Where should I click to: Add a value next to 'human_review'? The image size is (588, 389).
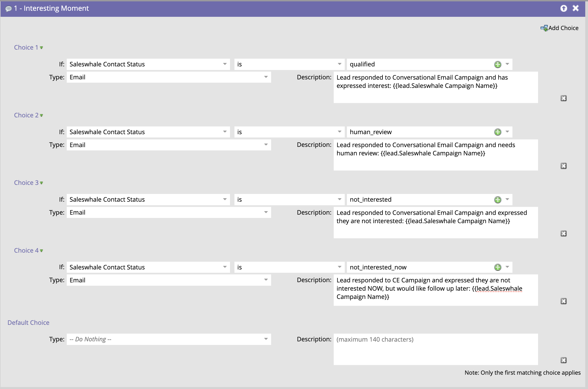point(498,132)
